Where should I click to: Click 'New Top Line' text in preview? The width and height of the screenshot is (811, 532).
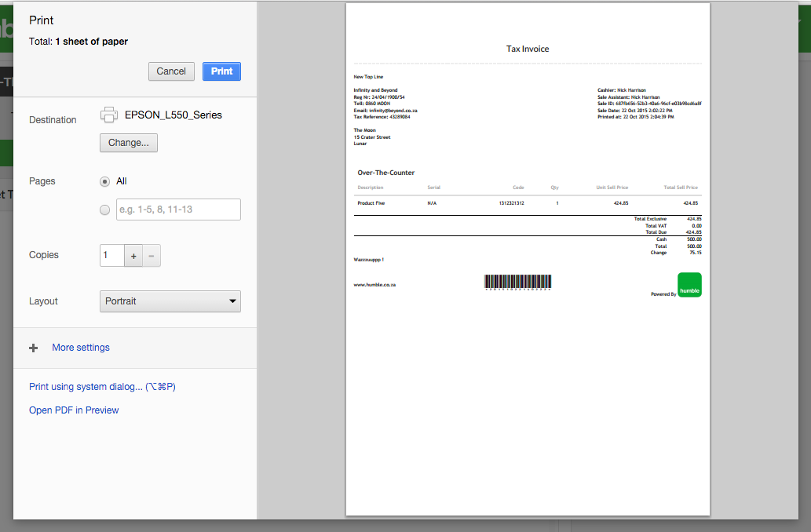tap(368, 77)
